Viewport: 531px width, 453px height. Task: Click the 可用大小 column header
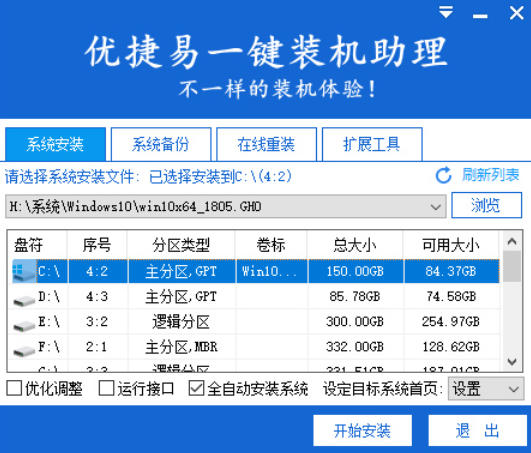[451, 245]
